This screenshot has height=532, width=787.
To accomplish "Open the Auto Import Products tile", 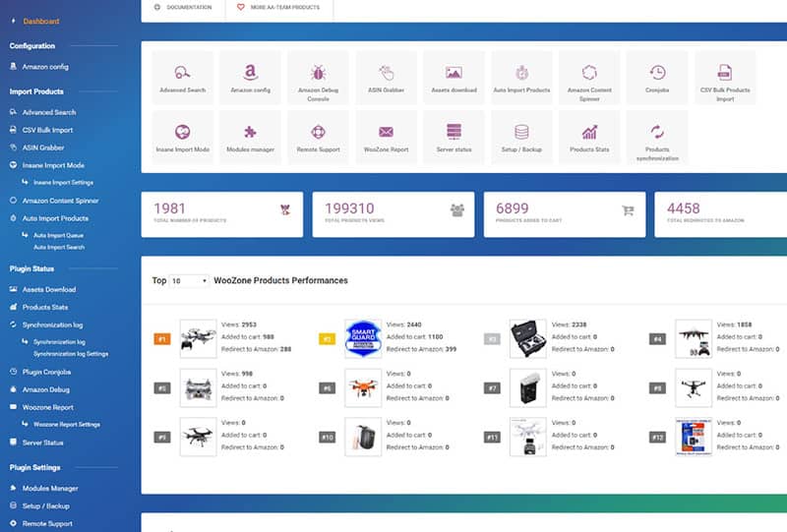I will click(521, 78).
